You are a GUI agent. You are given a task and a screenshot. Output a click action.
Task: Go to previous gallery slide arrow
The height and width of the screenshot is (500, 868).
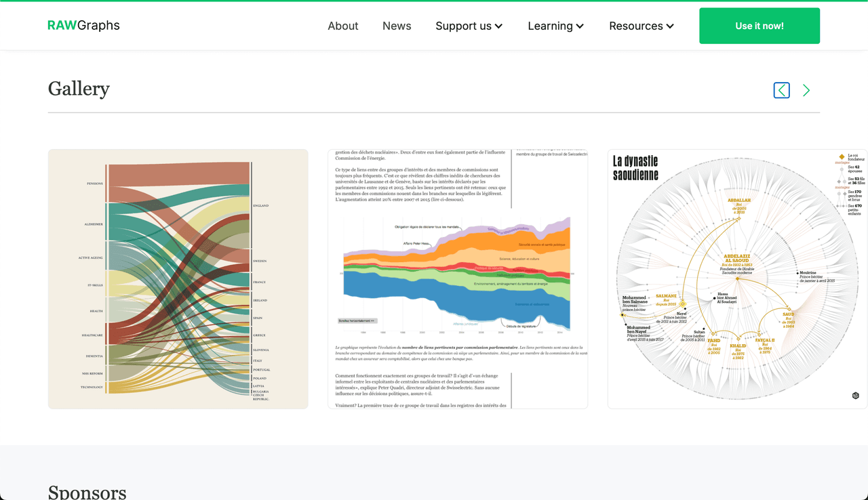pos(781,90)
